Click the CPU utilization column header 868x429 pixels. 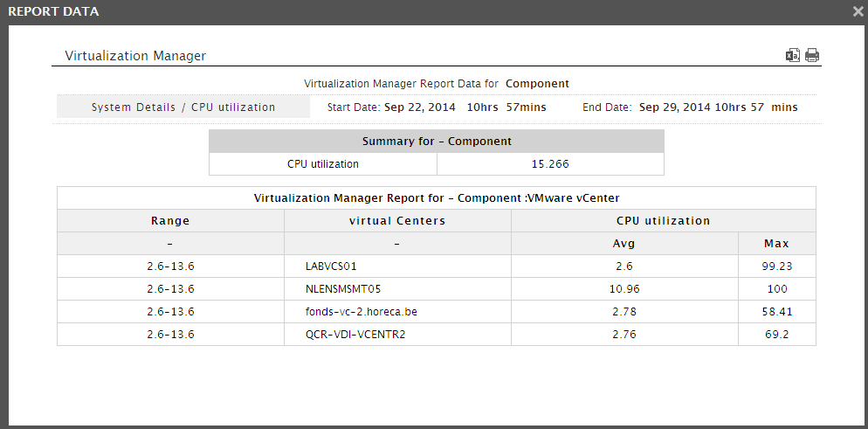pos(663,221)
